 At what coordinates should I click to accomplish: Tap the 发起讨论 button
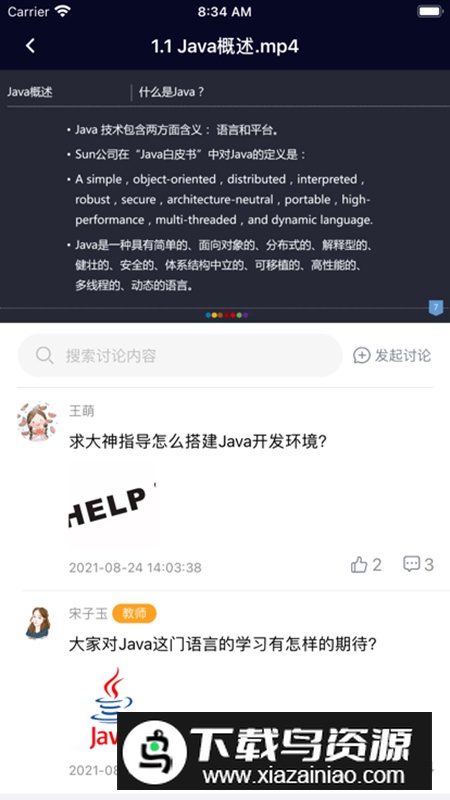tap(392, 356)
